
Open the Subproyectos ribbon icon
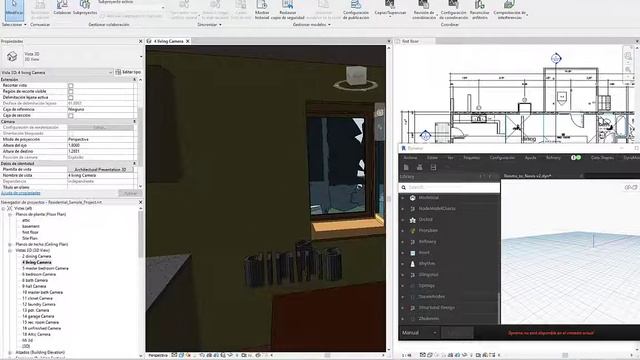point(85,7)
